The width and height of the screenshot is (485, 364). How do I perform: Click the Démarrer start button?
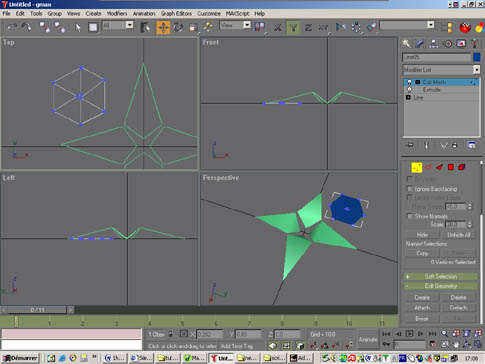coord(21,358)
